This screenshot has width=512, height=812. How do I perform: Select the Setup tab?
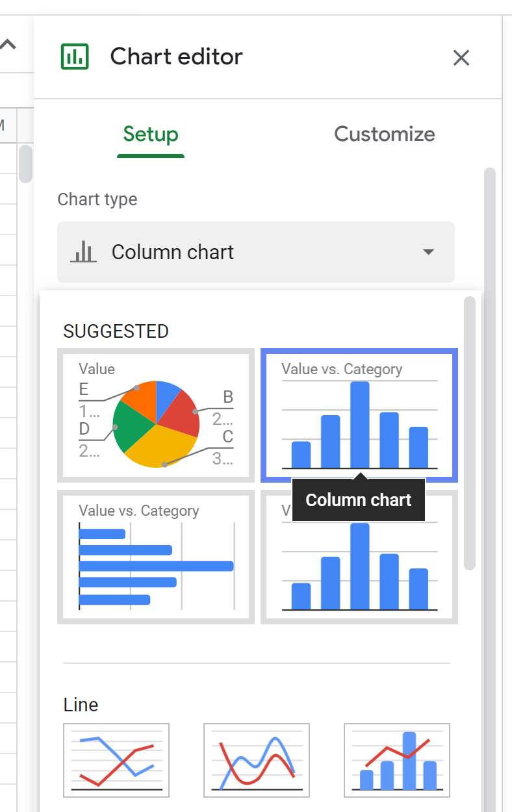coord(150,134)
